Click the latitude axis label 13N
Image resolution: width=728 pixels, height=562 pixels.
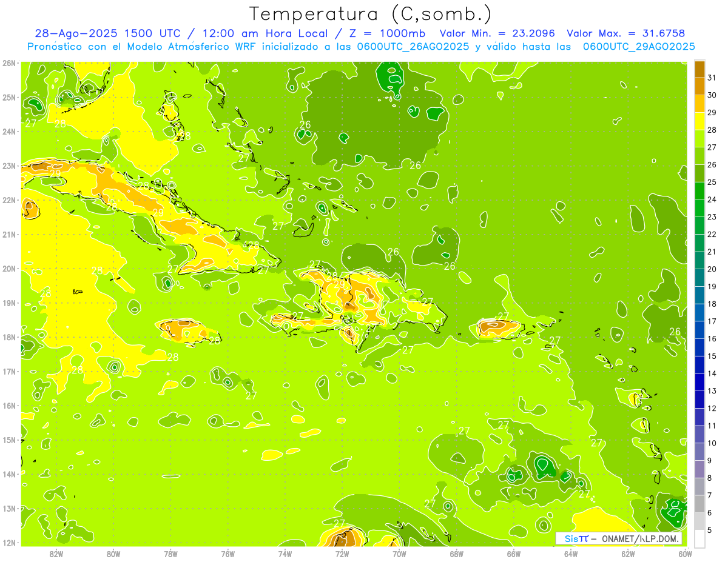point(8,509)
